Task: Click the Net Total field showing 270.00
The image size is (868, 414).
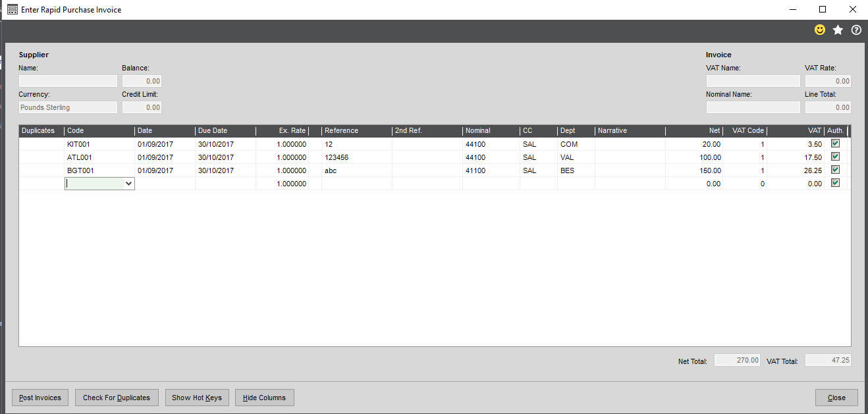Action: (738, 360)
